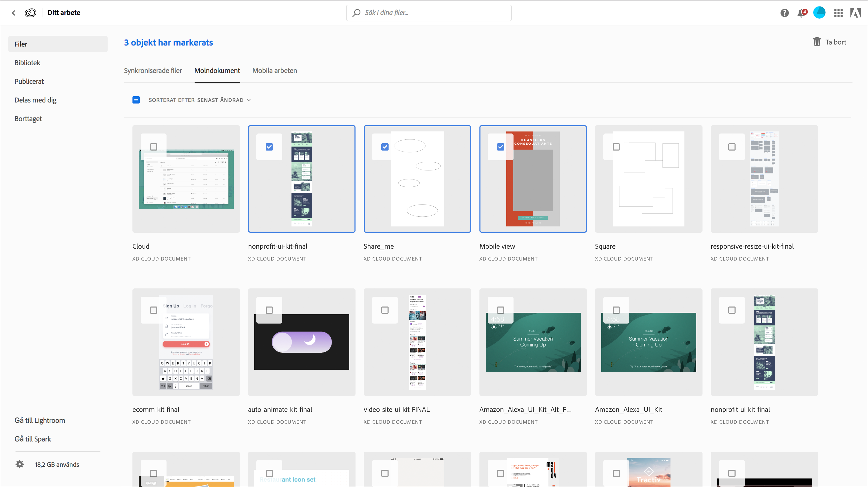This screenshot has width=868, height=487.
Task: Deselect the Mobile view checkbox
Action: pyautogui.click(x=500, y=147)
